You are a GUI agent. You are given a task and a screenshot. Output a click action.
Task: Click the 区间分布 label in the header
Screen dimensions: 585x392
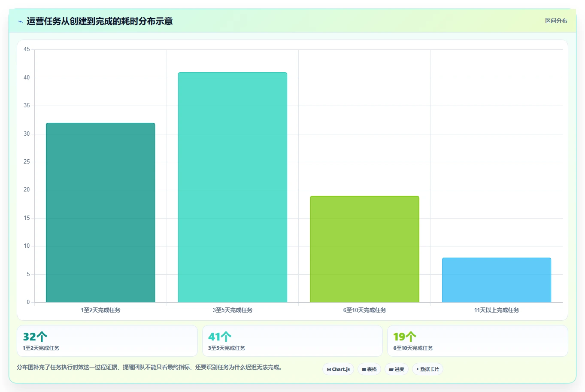(x=556, y=21)
